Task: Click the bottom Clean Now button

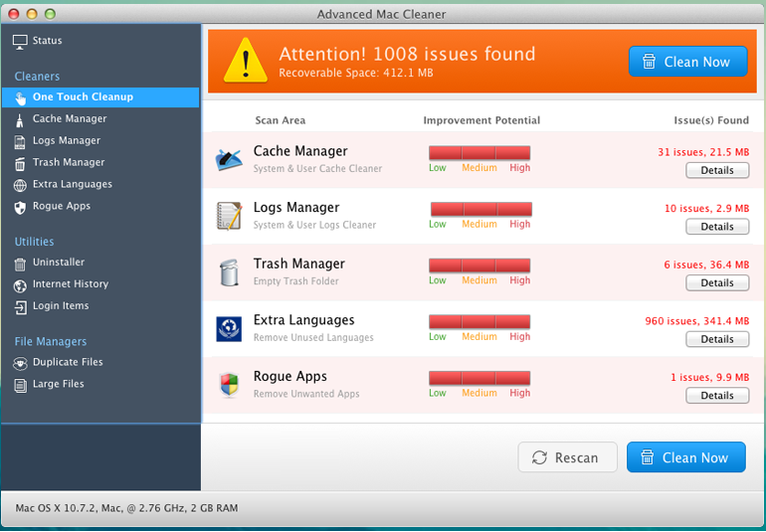Action: 685,457
